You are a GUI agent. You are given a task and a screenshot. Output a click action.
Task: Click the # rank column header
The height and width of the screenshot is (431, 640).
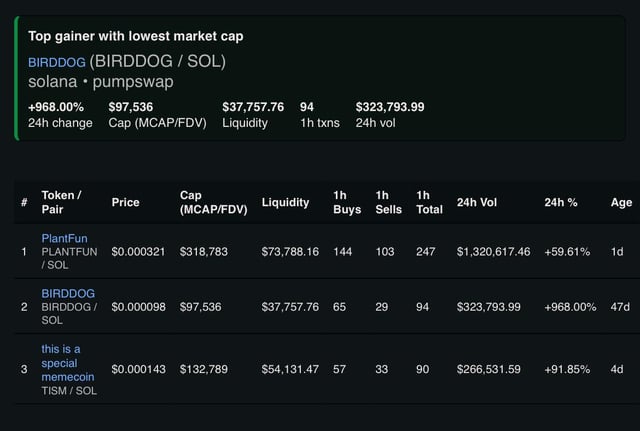pyautogui.click(x=24, y=202)
